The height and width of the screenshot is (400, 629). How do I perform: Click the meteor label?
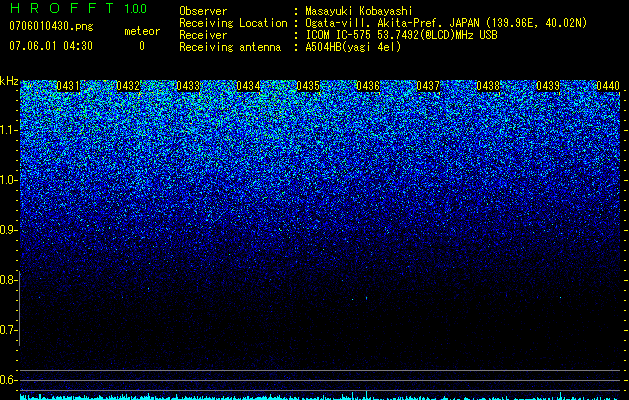tap(142, 31)
